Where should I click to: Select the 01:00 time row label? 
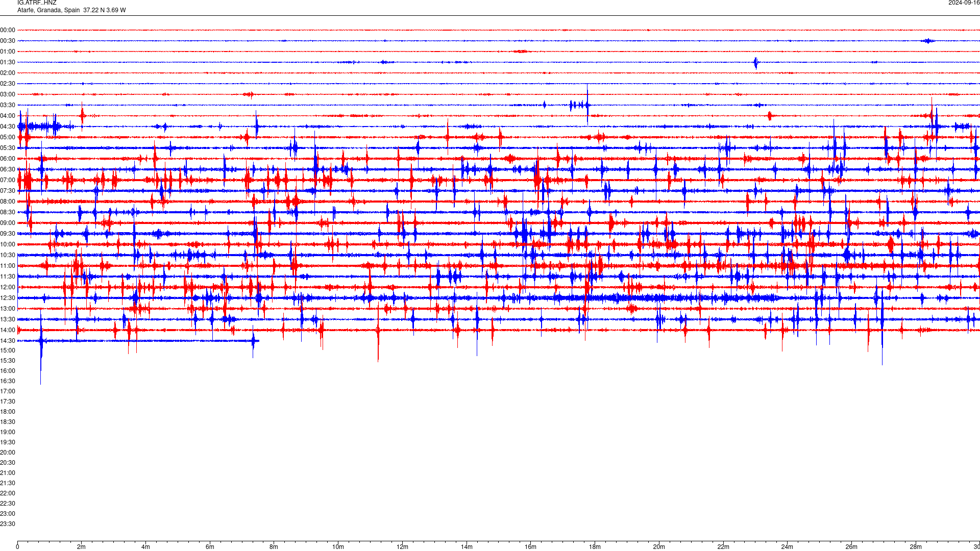coord(8,52)
